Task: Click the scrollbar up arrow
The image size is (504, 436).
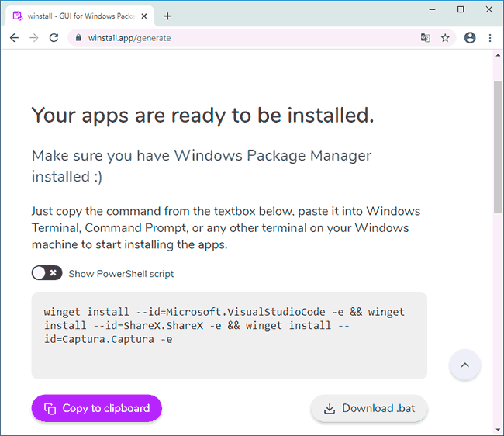Action: click(498, 55)
